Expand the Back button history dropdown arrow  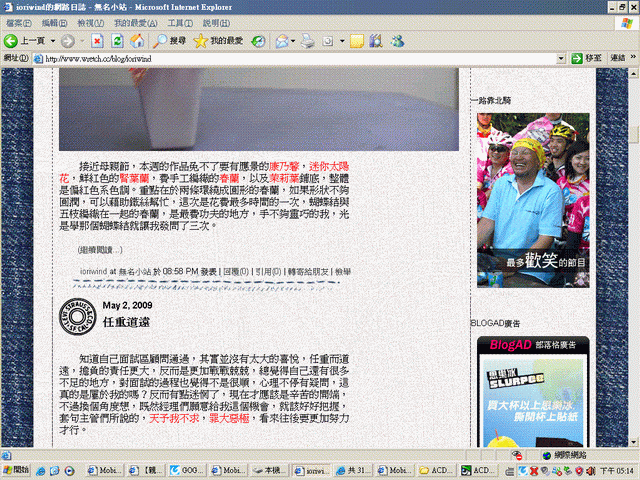[51, 41]
